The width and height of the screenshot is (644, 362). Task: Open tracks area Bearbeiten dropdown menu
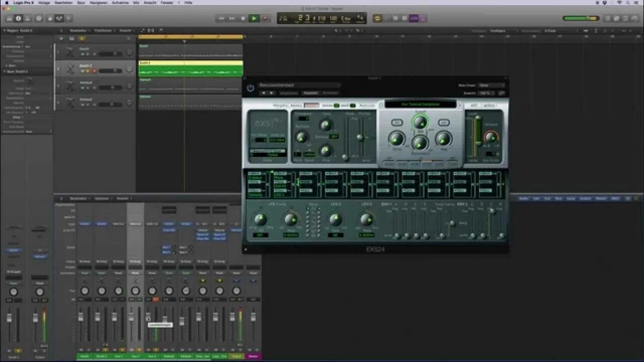click(79, 30)
